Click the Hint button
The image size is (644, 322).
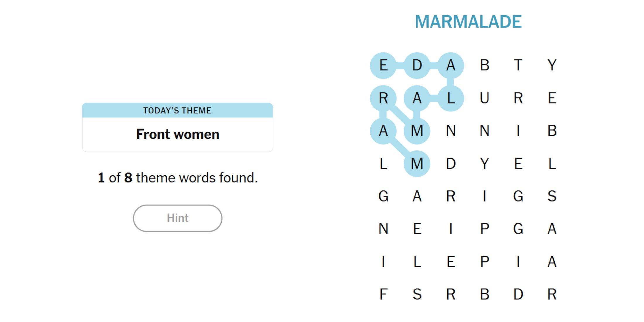click(x=177, y=218)
